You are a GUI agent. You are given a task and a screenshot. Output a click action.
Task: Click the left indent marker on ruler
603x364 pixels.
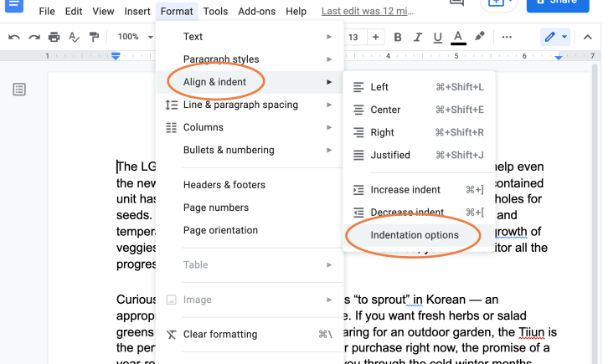click(116, 56)
